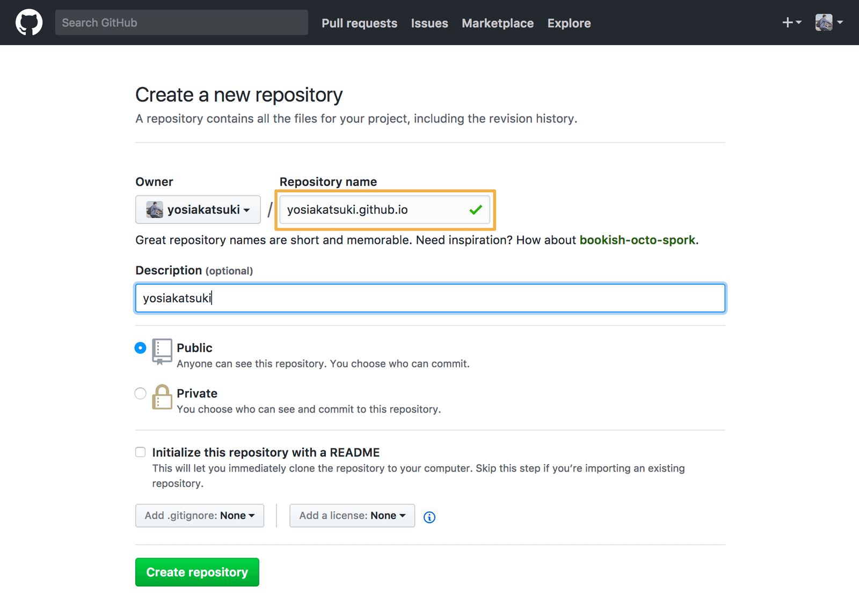Click the public repository book icon
The image size is (859, 616).
pos(162,352)
